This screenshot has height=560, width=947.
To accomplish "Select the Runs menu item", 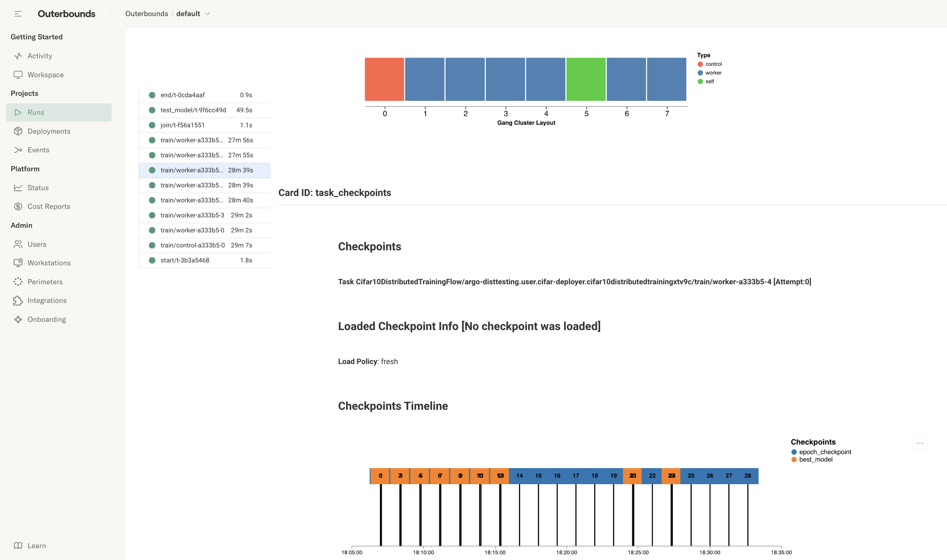I will pyautogui.click(x=59, y=112).
